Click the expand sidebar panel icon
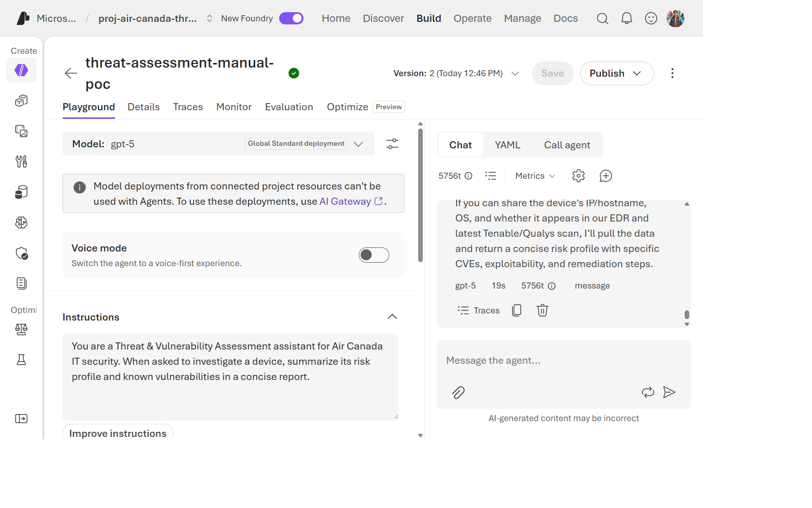The width and height of the screenshot is (812, 508). click(21, 419)
